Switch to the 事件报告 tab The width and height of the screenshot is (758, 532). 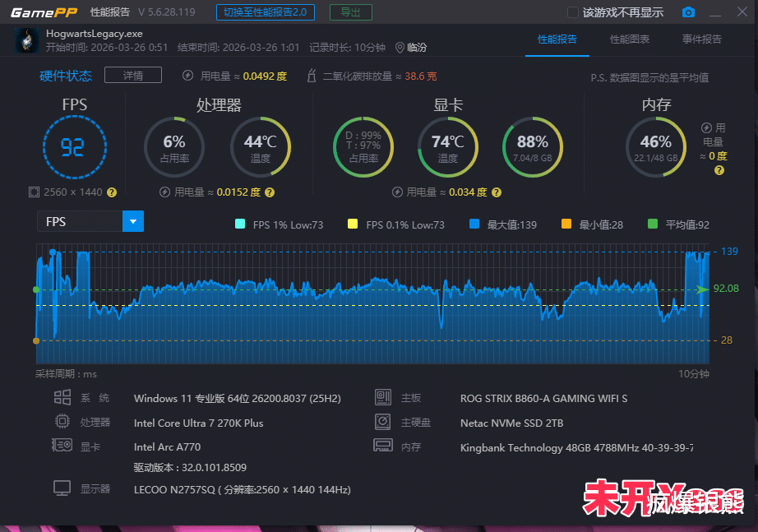pos(702,39)
